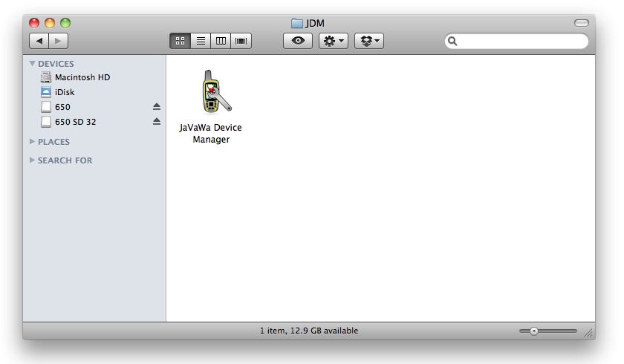Click the Macintosh HD drive icon
The width and height of the screenshot is (624, 364).
pyautogui.click(x=46, y=77)
